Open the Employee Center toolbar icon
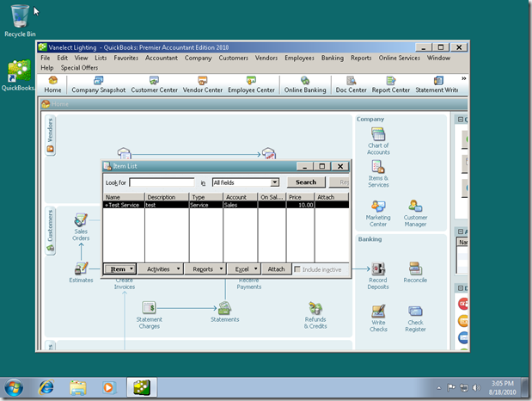532x401 pixels. [x=251, y=84]
